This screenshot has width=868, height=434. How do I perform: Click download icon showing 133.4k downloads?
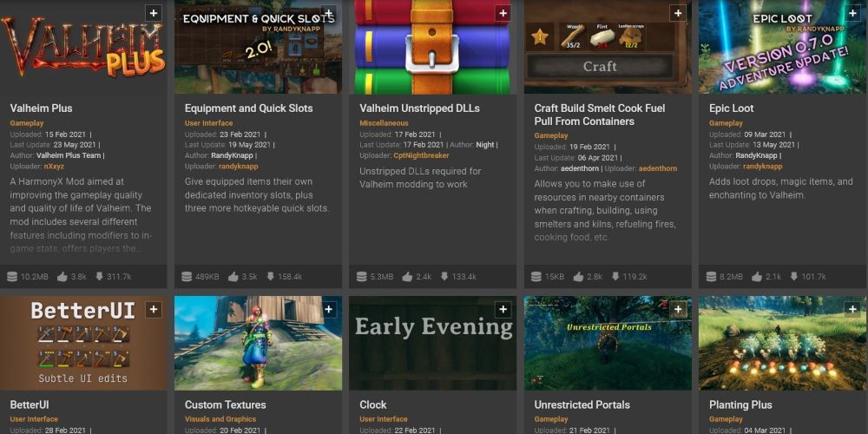444,276
